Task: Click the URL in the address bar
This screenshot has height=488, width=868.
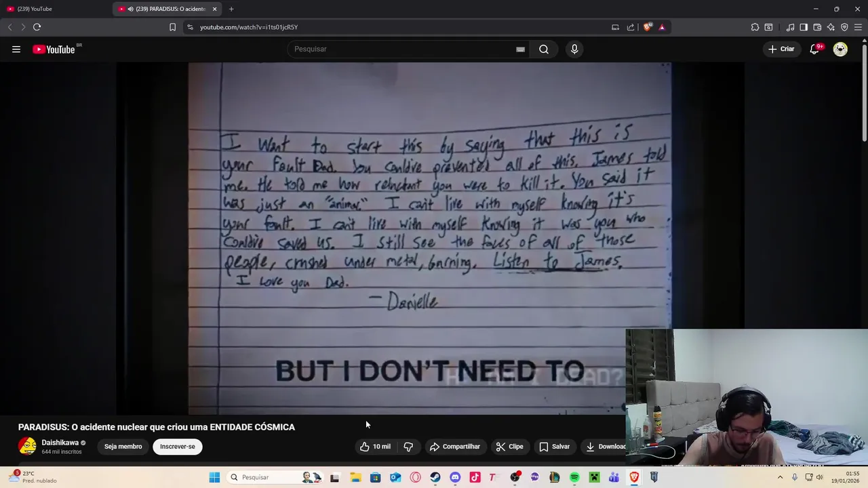Action: 249,27
